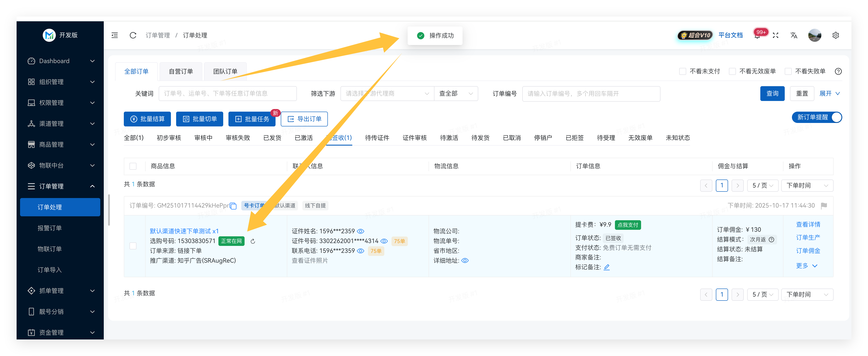868x356 pixels.
Task: Copy the order number using the copy icon
Action: [233, 206]
